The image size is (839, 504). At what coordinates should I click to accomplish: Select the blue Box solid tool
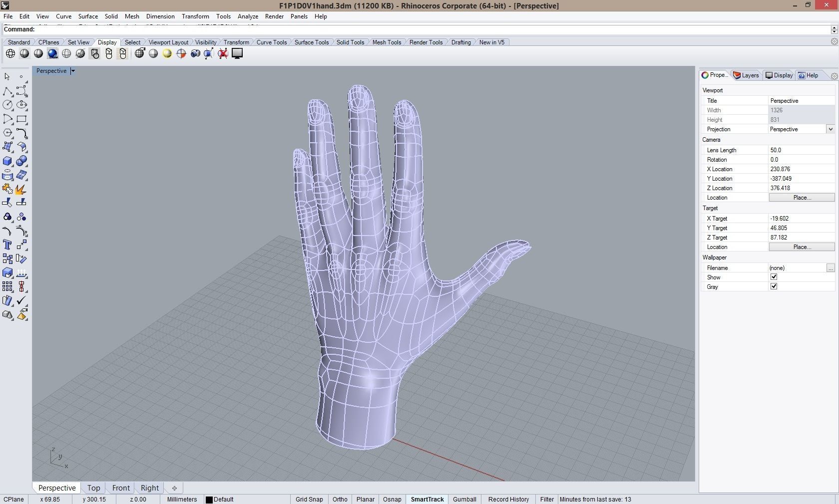click(7, 161)
